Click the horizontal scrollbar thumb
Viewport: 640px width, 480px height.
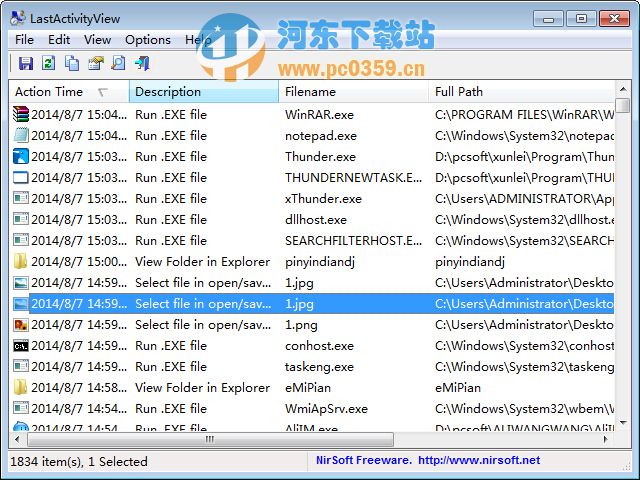click(210, 440)
